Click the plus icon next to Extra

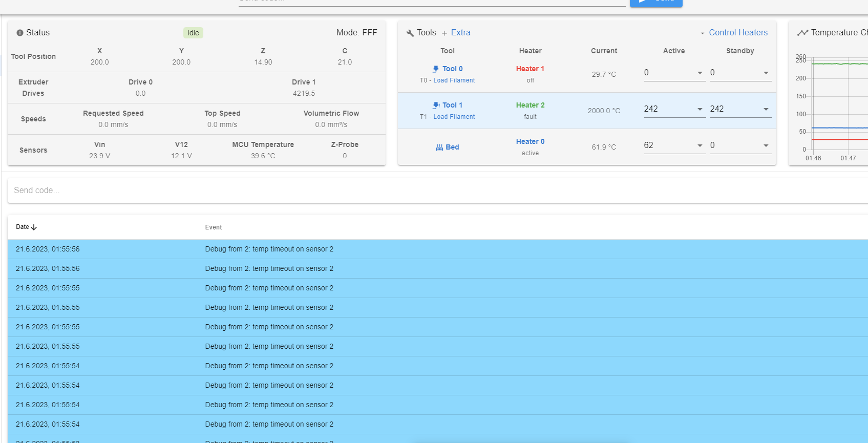coord(444,33)
